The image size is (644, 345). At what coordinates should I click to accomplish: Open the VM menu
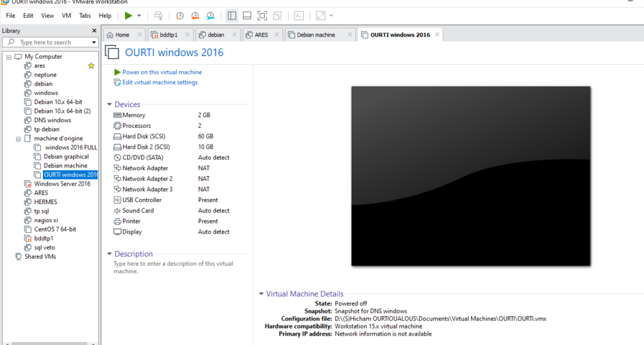pyautogui.click(x=66, y=16)
